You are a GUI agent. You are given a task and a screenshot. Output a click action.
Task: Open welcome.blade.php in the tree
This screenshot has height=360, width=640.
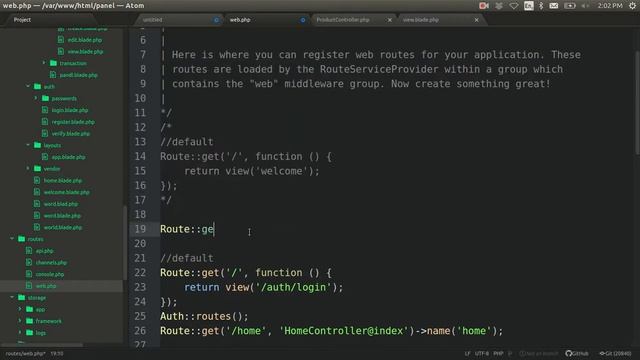(67, 192)
